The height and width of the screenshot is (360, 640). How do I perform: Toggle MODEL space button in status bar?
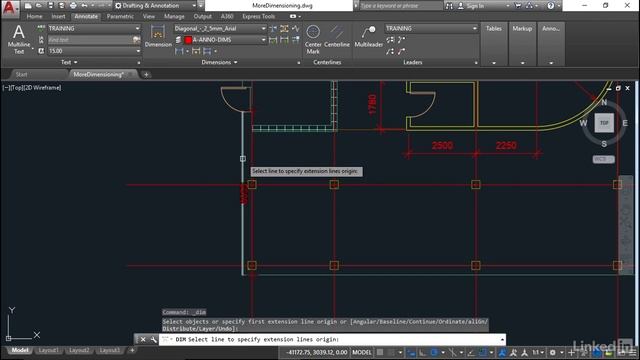[x=362, y=353]
